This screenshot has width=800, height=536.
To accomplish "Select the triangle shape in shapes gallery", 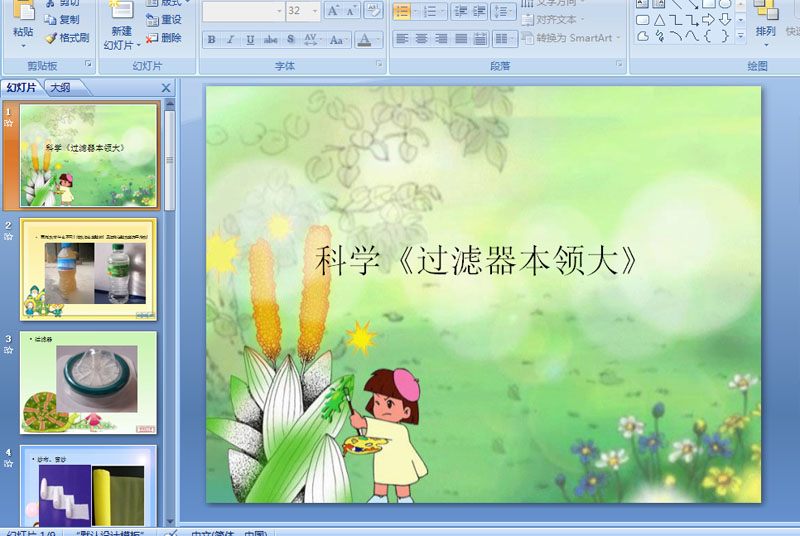I will click(x=659, y=20).
